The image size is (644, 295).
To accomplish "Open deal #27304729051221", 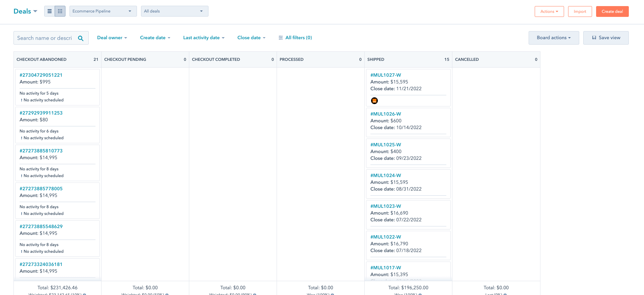I will [x=41, y=75].
